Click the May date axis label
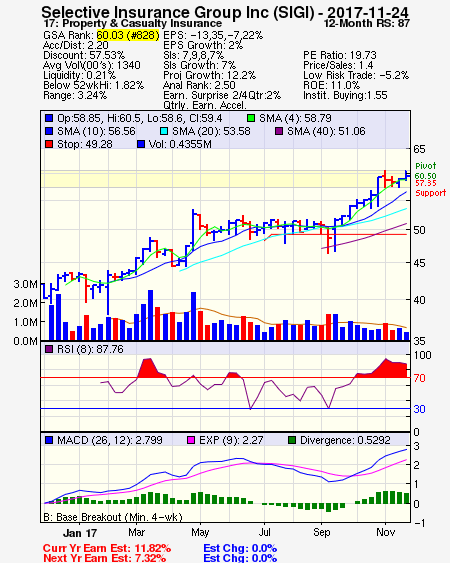Viewport: 450px width, 563px height. click(200, 532)
